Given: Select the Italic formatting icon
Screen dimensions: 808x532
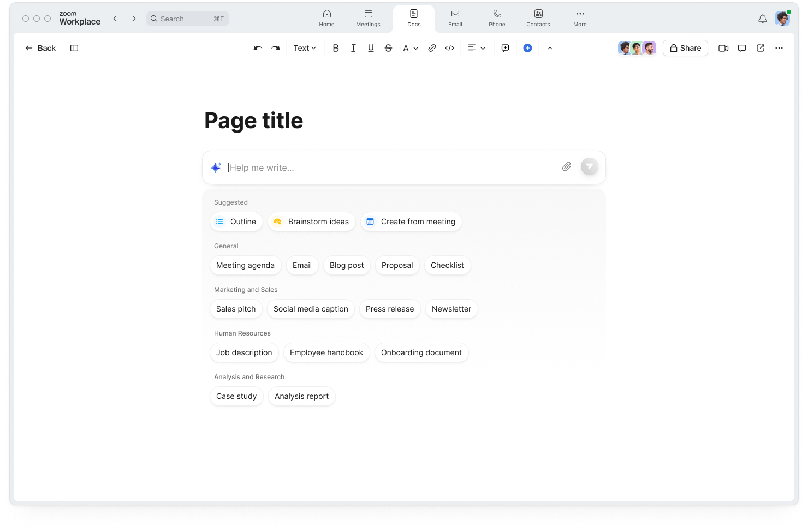Looking at the screenshot, I should (353, 48).
